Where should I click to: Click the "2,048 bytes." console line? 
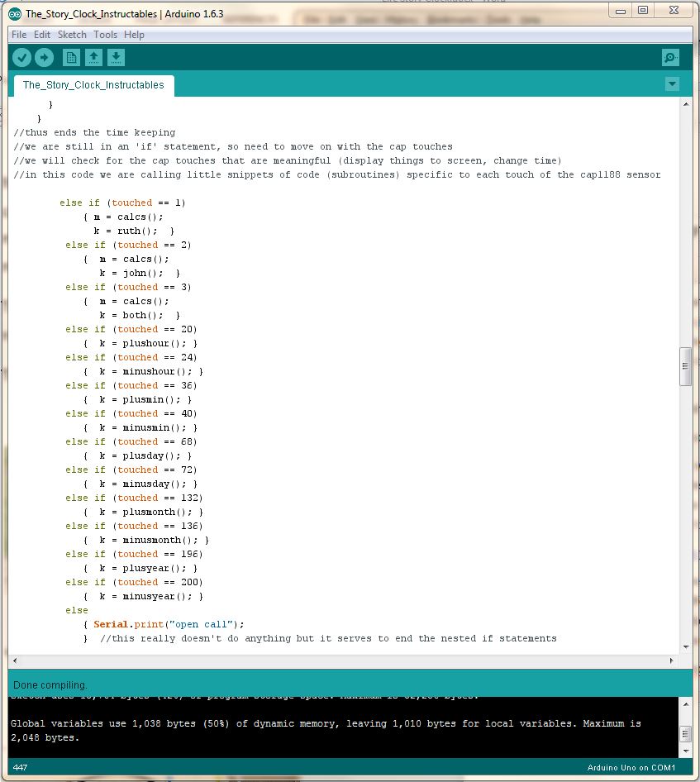[45, 737]
